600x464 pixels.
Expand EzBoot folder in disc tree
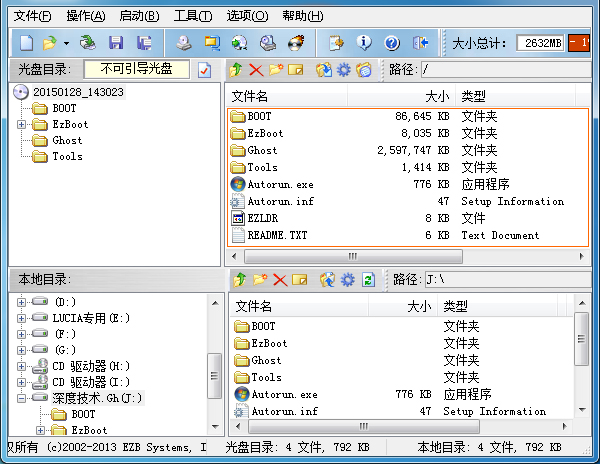[21, 124]
